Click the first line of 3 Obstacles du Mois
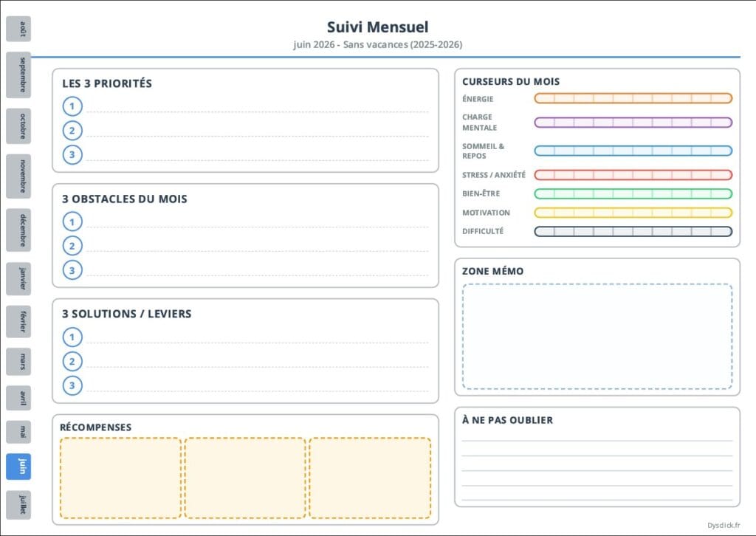Image resolution: width=756 pixels, height=536 pixels. [x=257, y=222]
